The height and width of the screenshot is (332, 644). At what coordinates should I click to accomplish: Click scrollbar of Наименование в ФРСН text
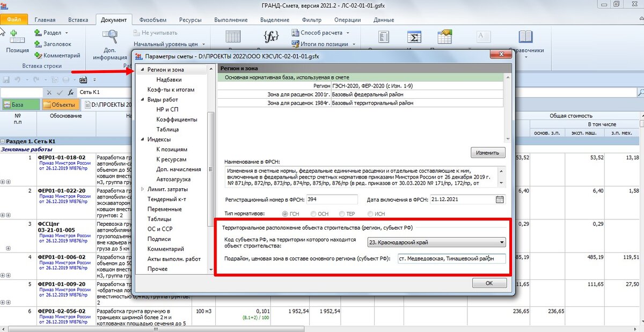click(x=502, y=176)
